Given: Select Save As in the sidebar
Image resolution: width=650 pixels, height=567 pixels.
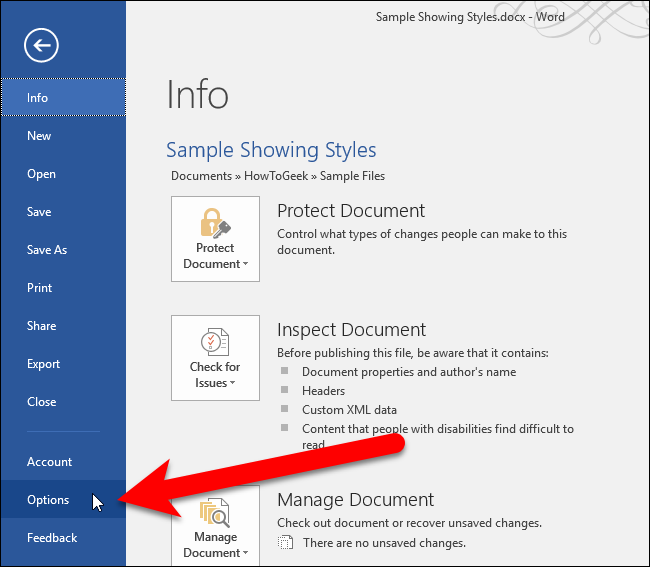Looking at the screenshot, I should 47,250.
